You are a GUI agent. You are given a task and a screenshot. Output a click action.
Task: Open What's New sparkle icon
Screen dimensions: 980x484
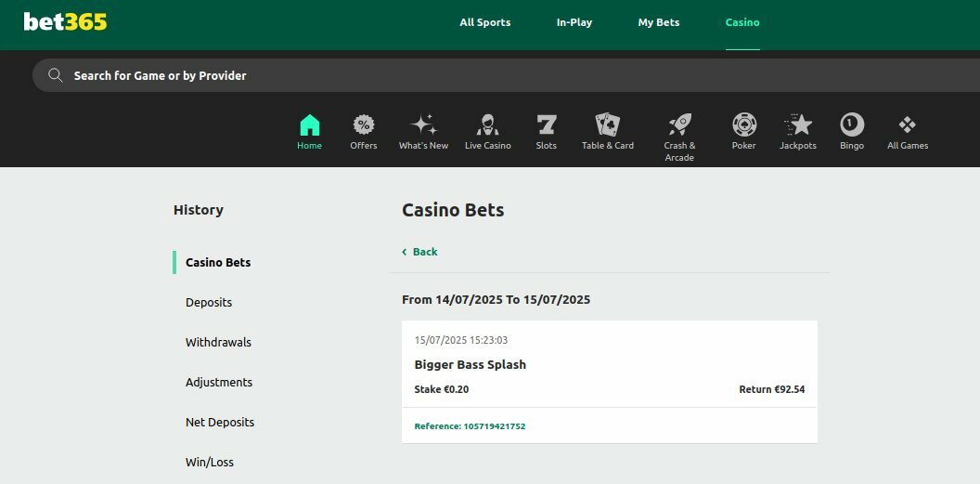point(424,125)
